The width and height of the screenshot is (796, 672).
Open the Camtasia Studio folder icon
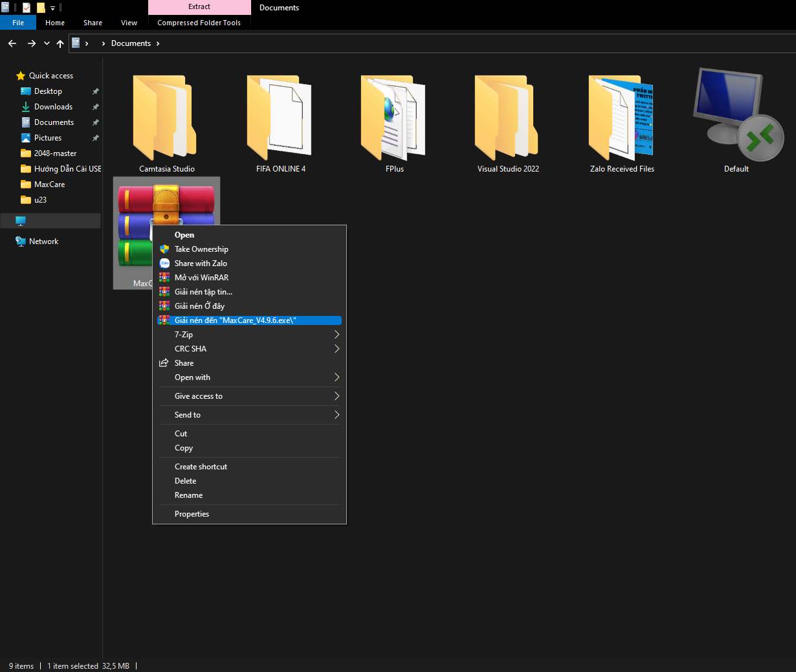166,118
